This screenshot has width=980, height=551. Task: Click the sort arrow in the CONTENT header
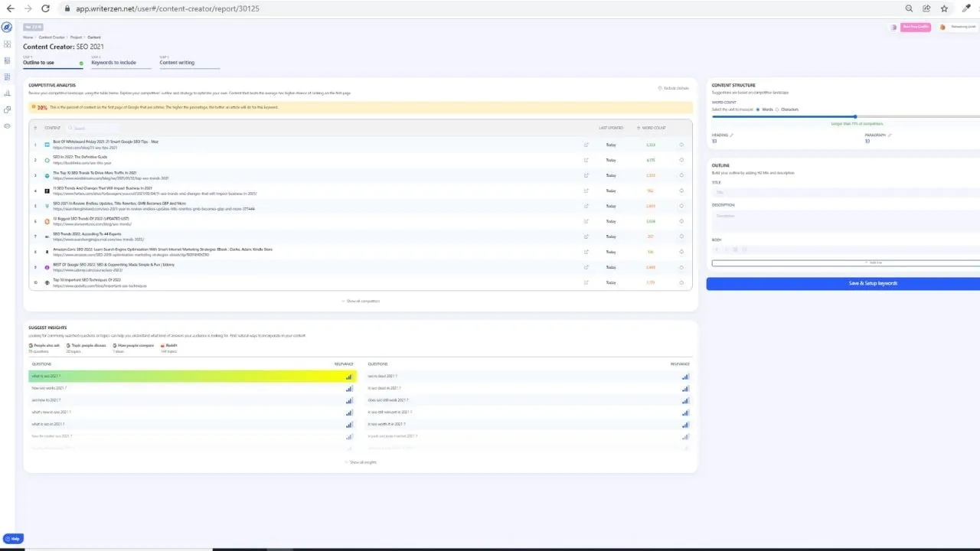pyautogui.click(x=35, y=128)
